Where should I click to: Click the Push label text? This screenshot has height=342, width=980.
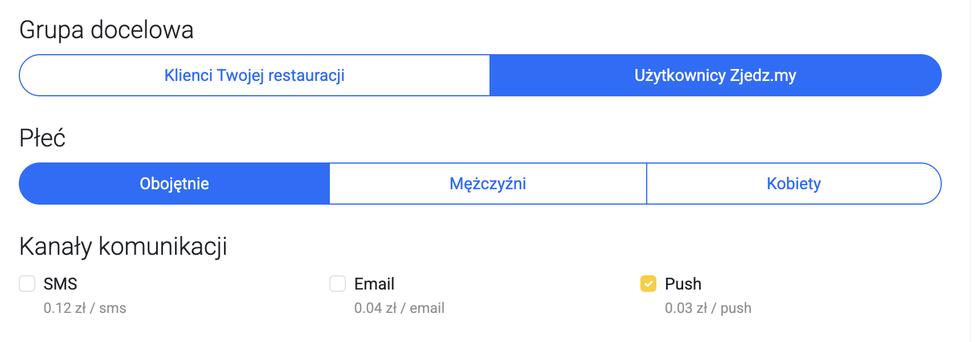pyautogui.click(x=683, y=284)
